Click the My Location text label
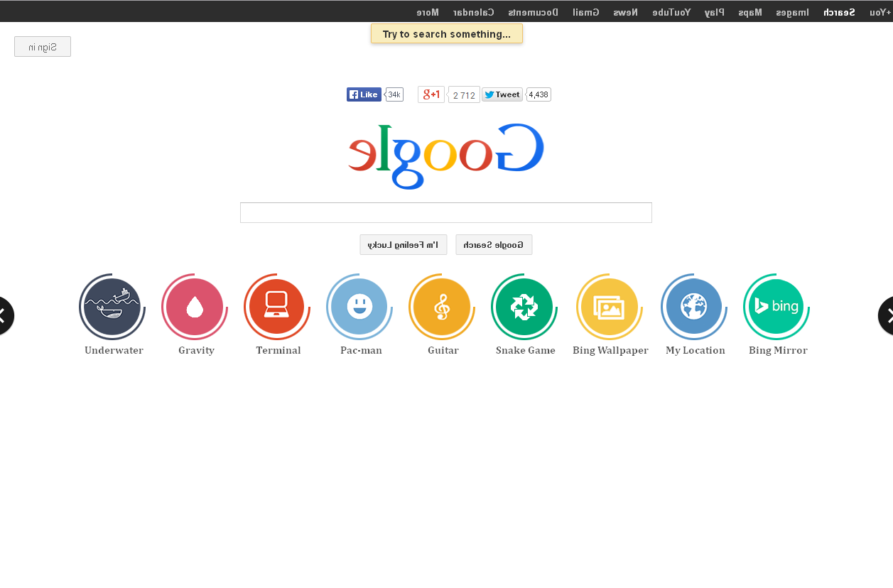Viewport: 893px width, 588px height. (696, 351)
